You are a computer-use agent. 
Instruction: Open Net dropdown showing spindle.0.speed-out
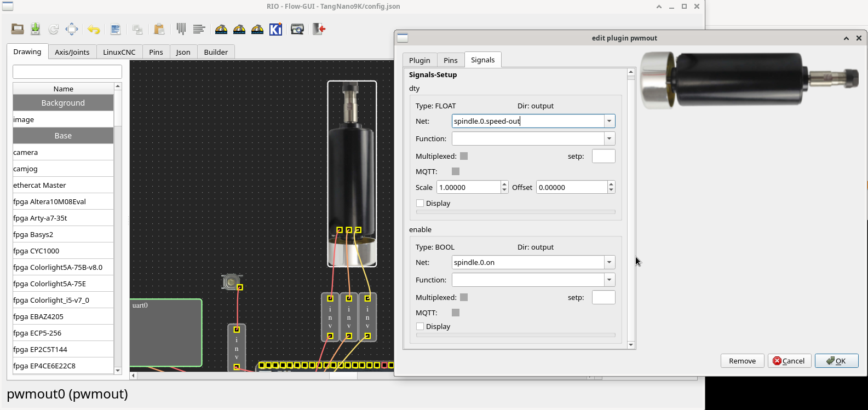(609, 121)
